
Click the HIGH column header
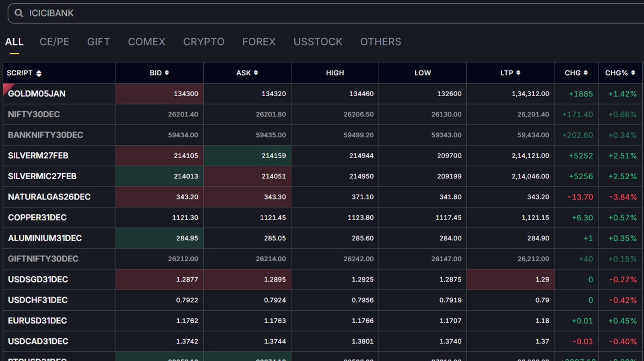pyautogui.click(x=335, y=73)
